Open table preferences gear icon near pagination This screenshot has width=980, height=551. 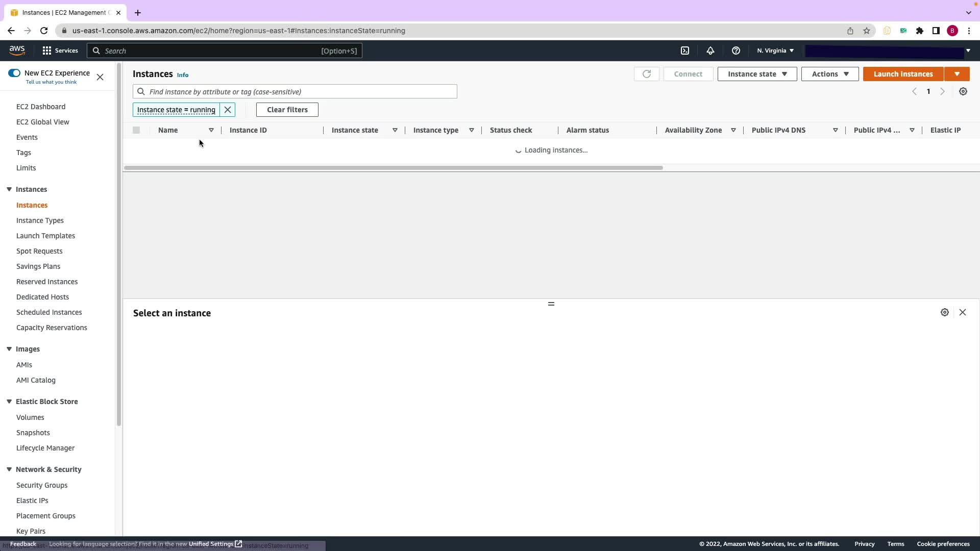(x=963, y=91)
